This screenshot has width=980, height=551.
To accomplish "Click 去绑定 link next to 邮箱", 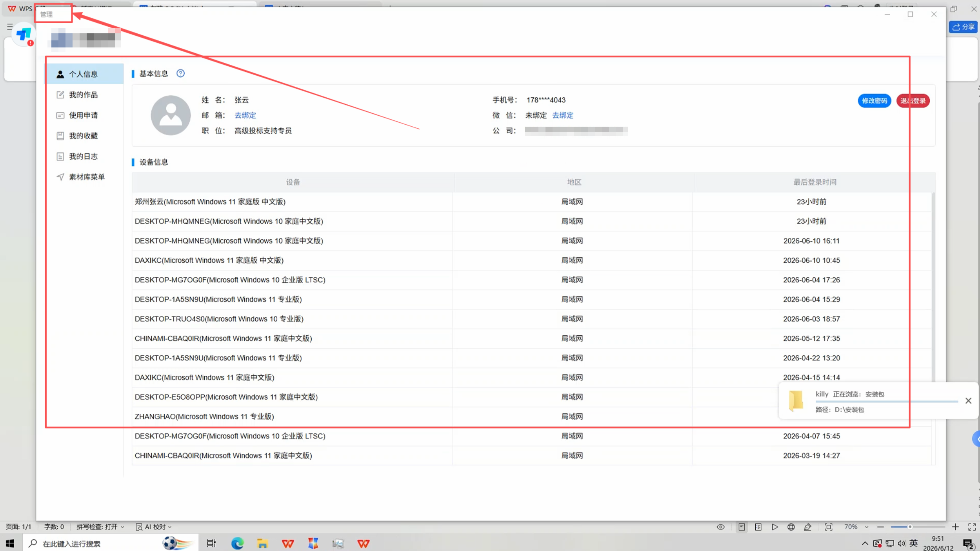I will point(245,115).
